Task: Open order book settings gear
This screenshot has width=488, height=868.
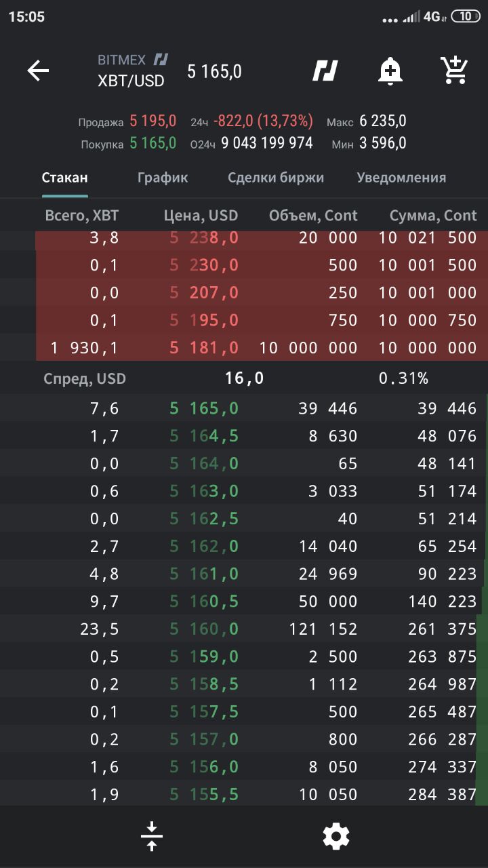Action: click(336, 837)
